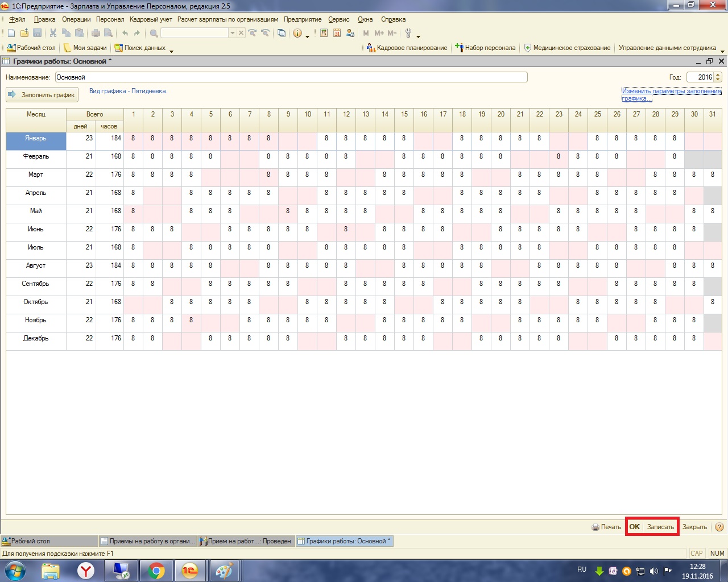
Task: Open the Кадровый учет menu
Action: point(151,19)
